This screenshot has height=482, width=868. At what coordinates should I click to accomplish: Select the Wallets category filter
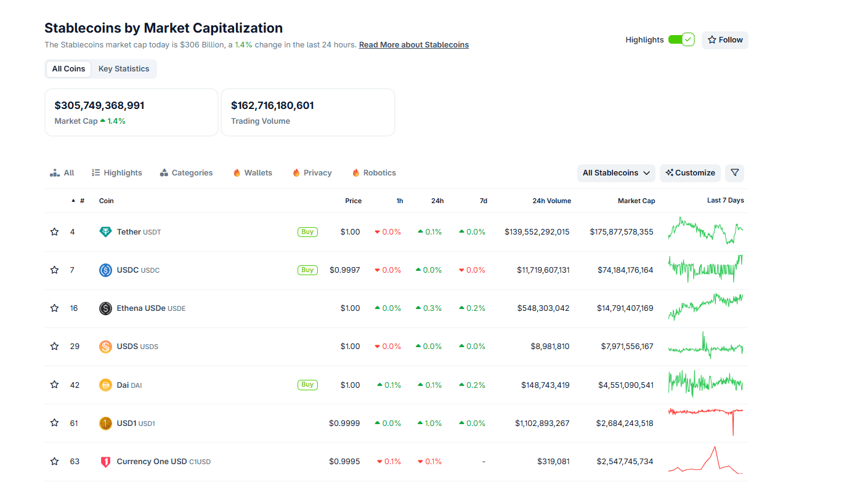pos(252,172)
